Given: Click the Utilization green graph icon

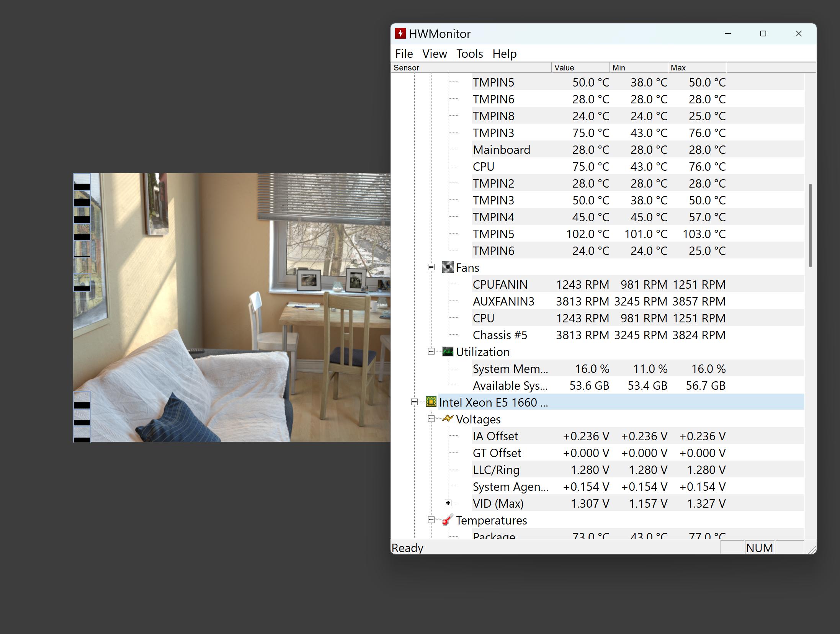Looking at the screenshot, I should pos(447,351).
